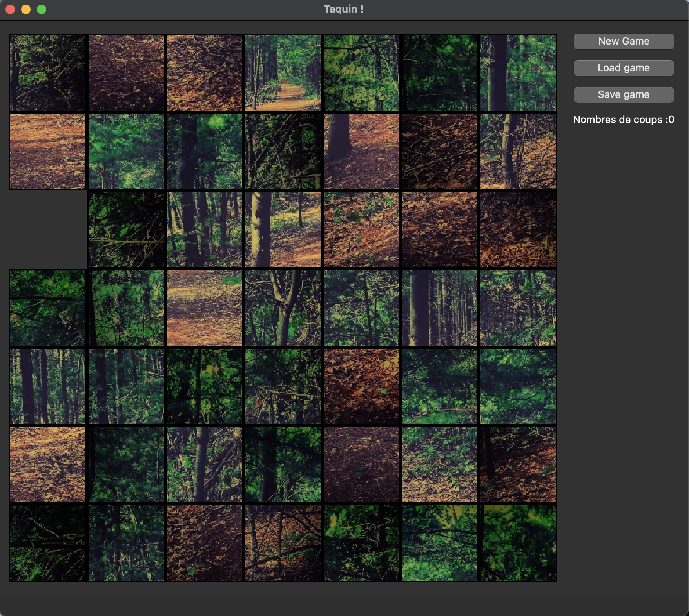This screenshot has height=616, width=689.
Task: Click the green zoom window button
Action: click(x=42, y=9)
